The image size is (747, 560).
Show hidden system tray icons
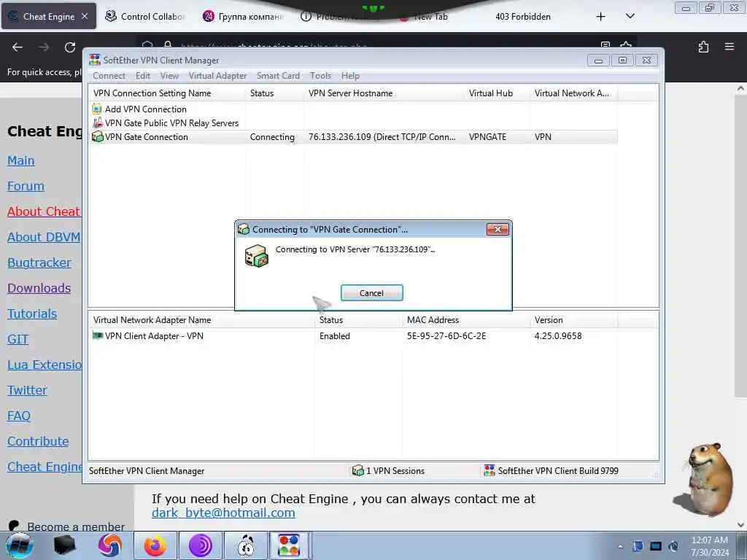620,546
